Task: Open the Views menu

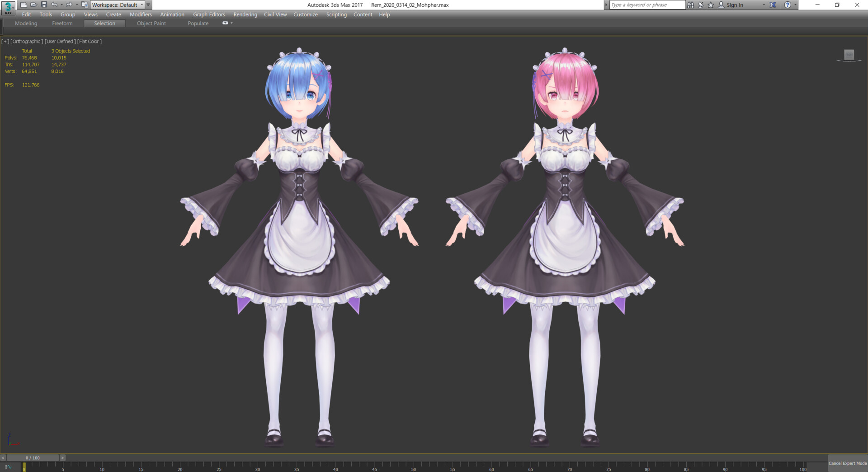Action: 90,14
